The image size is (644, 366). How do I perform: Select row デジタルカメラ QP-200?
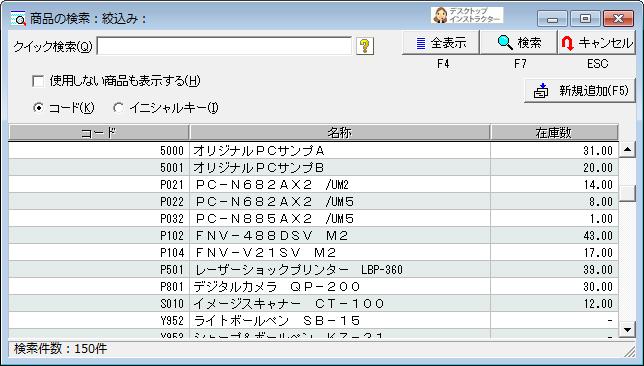313,286
